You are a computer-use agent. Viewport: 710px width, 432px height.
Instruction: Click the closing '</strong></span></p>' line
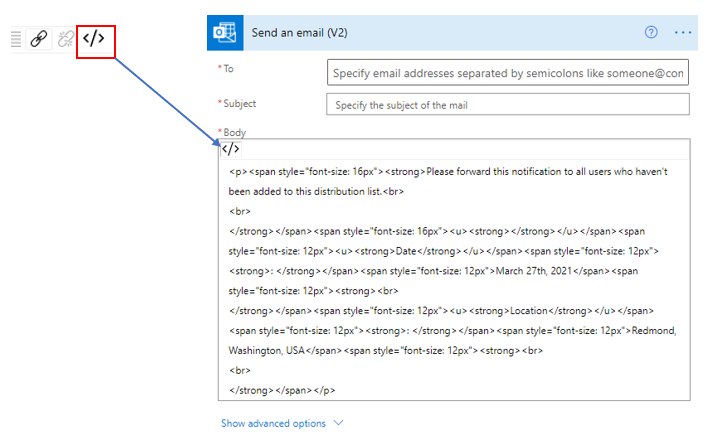pyautogui.click(x=282, y=390)
